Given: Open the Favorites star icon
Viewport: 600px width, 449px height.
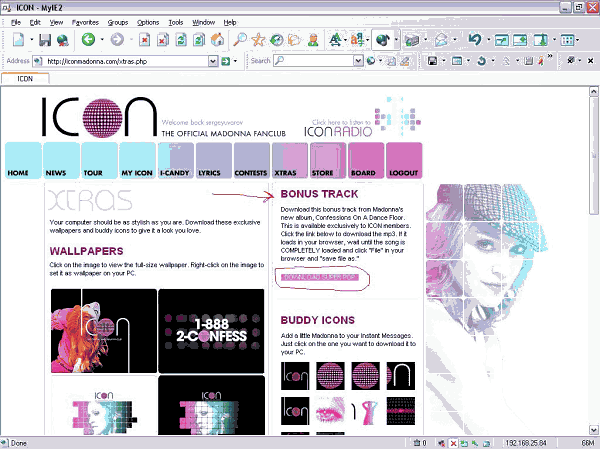Looking at the screenshot, I should (258, 39).
